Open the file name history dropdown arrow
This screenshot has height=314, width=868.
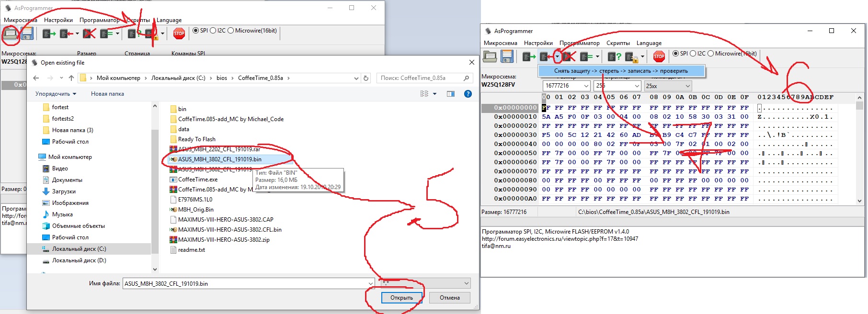tap(370, 283)
